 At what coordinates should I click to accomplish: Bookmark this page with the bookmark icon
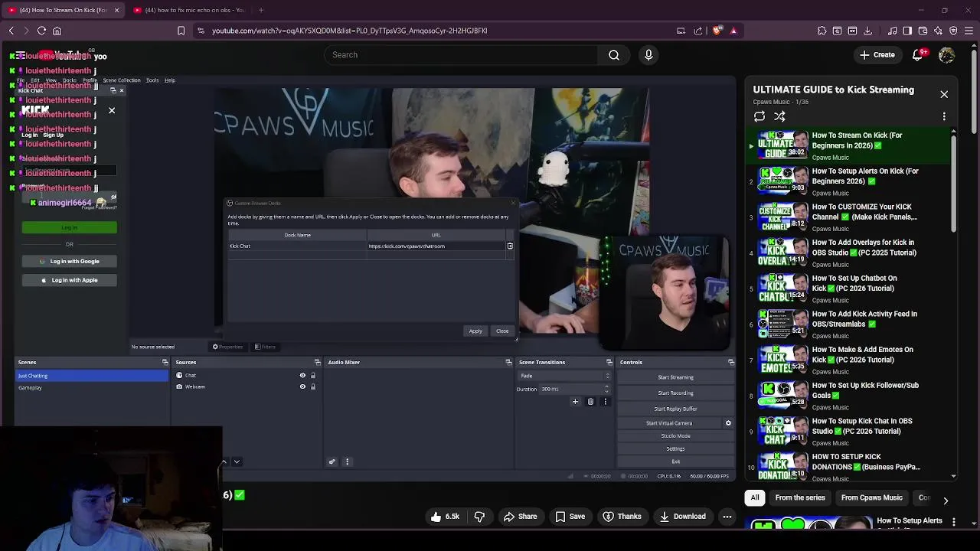point(181,31)
